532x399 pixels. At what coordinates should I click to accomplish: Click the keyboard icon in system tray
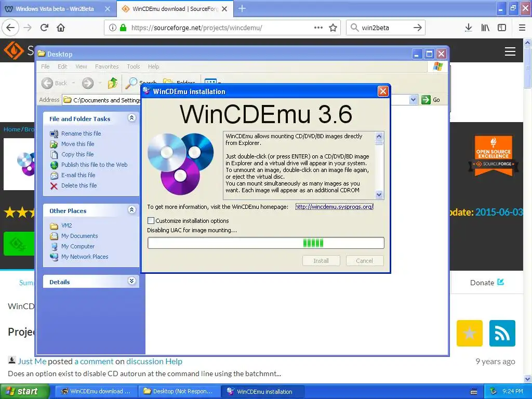pyautogui.click(x=474, y=392)
